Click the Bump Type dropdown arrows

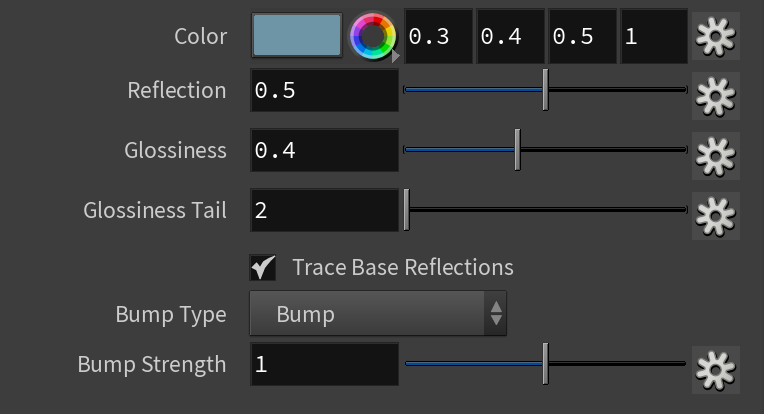point(496,313)
